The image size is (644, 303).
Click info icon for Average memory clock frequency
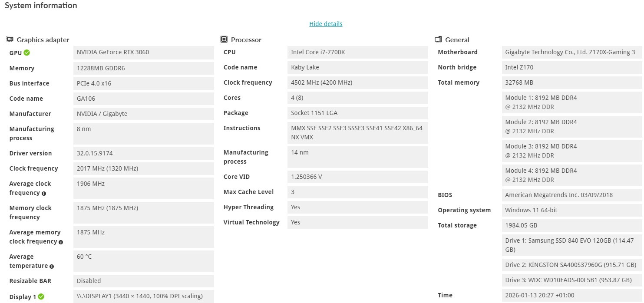61,242
